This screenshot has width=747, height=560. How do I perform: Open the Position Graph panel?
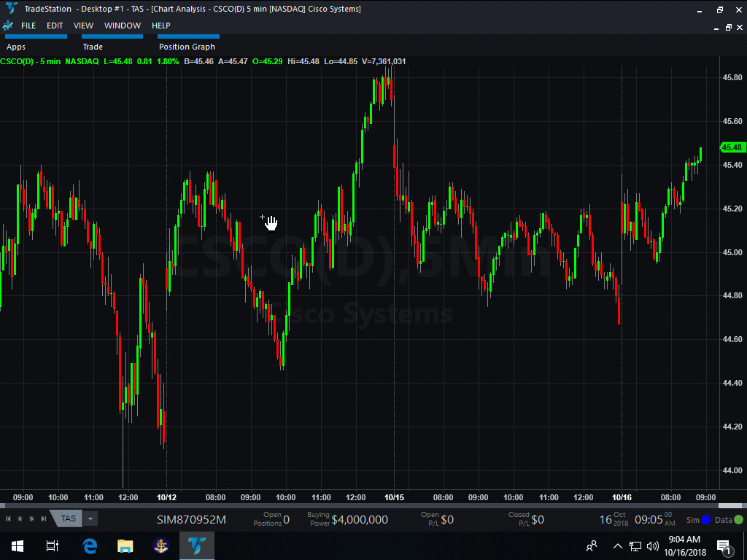tap(187, 47)
